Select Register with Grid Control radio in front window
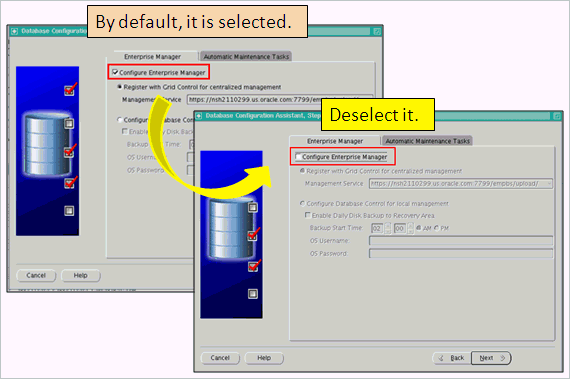 302,171
